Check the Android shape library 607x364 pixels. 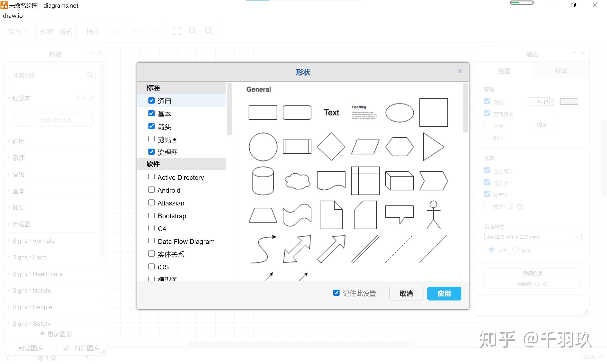coord(151,190)
